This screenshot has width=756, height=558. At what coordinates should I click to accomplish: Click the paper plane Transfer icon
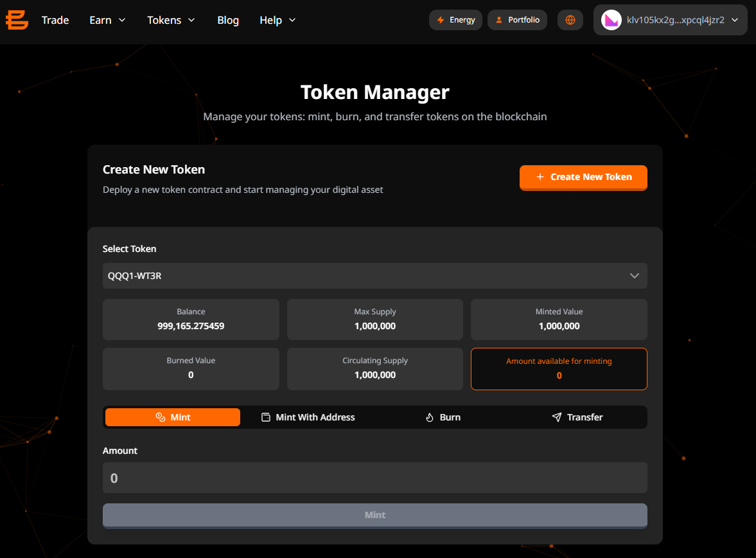tap(557, 417)
